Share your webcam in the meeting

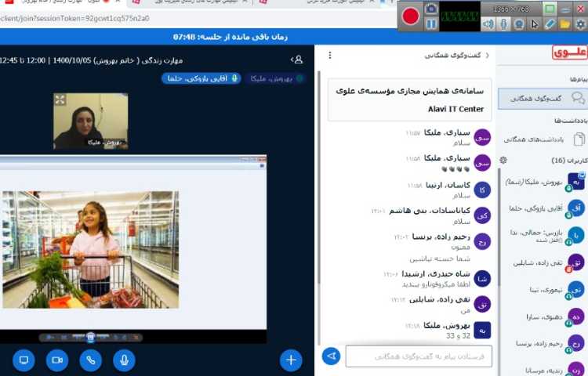point(57,360)
